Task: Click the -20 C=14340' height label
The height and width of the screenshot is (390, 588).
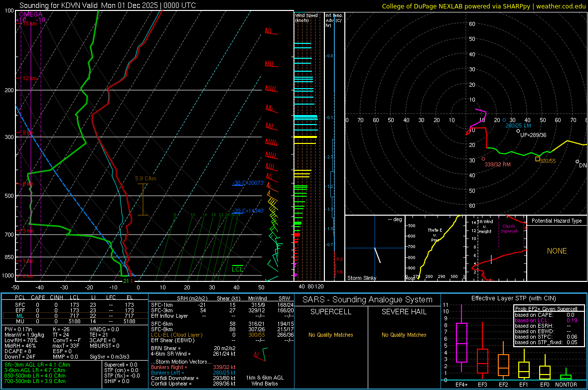Action: click(x=248, y=211)
